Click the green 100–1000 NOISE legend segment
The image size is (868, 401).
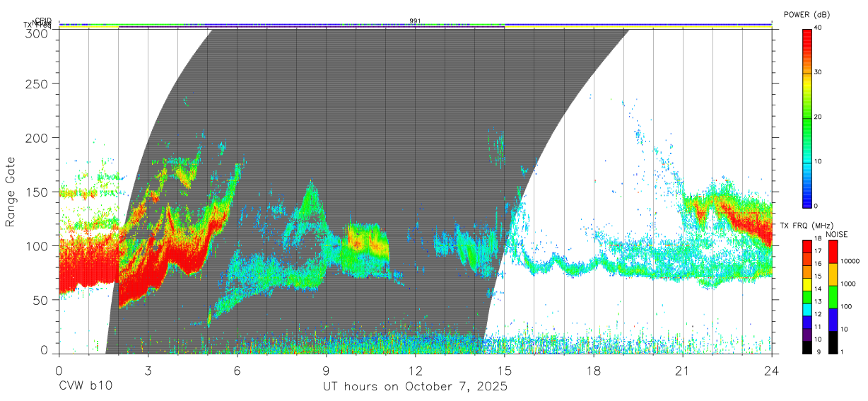833,297
